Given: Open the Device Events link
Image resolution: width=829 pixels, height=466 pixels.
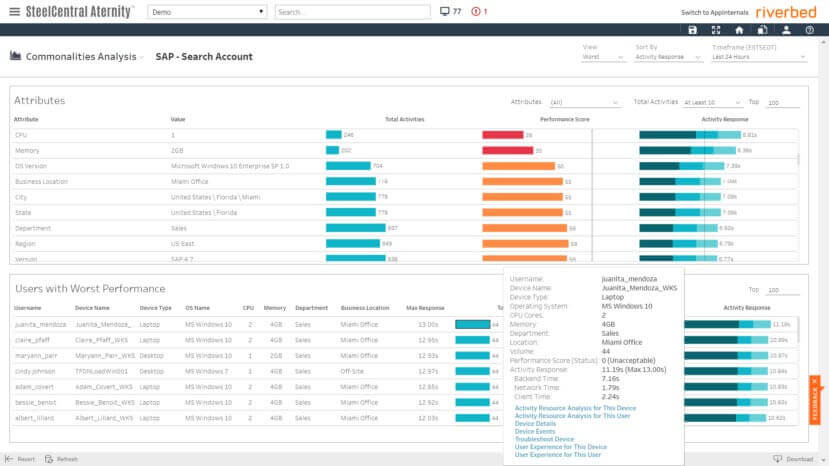Looking at the screenshot, I should [535, 431].
